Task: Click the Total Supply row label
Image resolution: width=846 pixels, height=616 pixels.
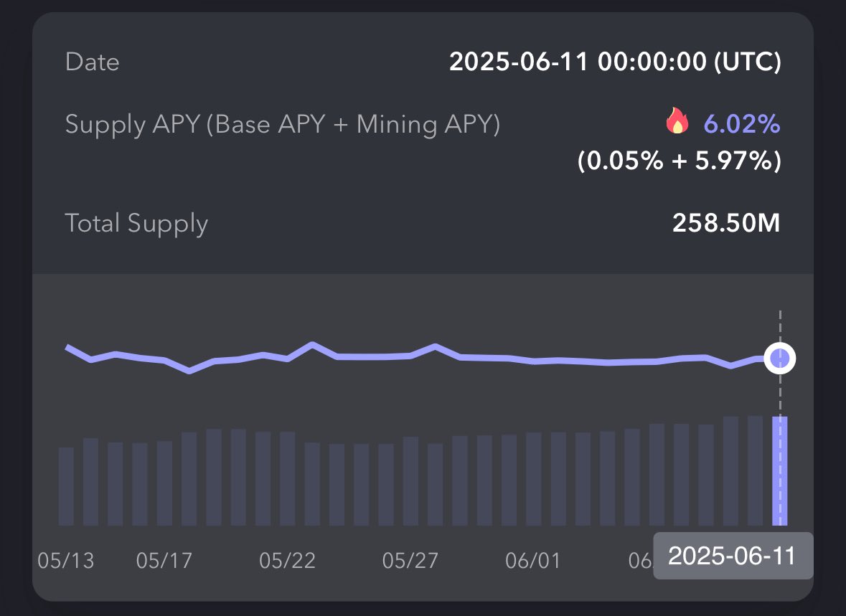Action: 136,224
